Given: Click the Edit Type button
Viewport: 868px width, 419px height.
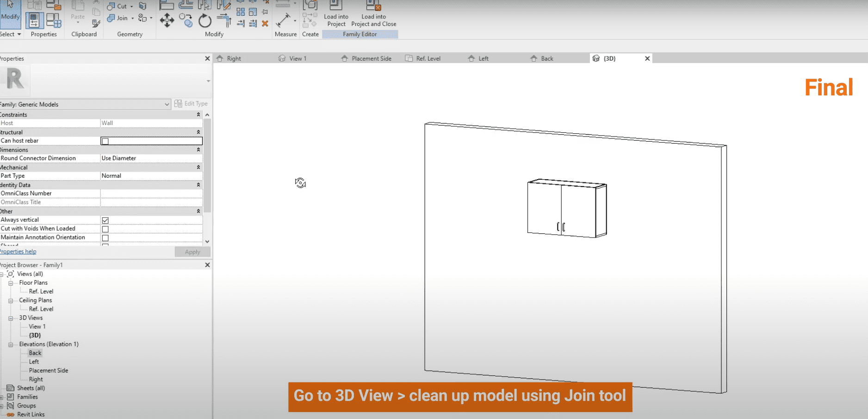Looking at the screenshot, I should [x=191, y=104].
